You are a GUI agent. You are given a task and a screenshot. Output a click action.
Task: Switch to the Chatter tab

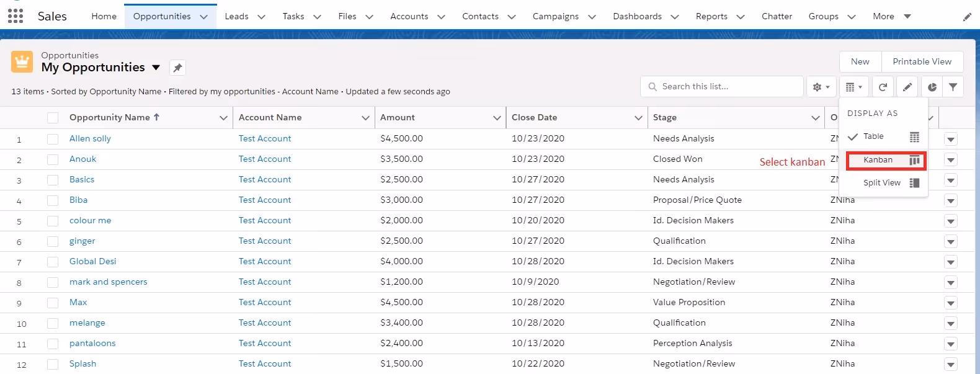(x=777, y=16)
